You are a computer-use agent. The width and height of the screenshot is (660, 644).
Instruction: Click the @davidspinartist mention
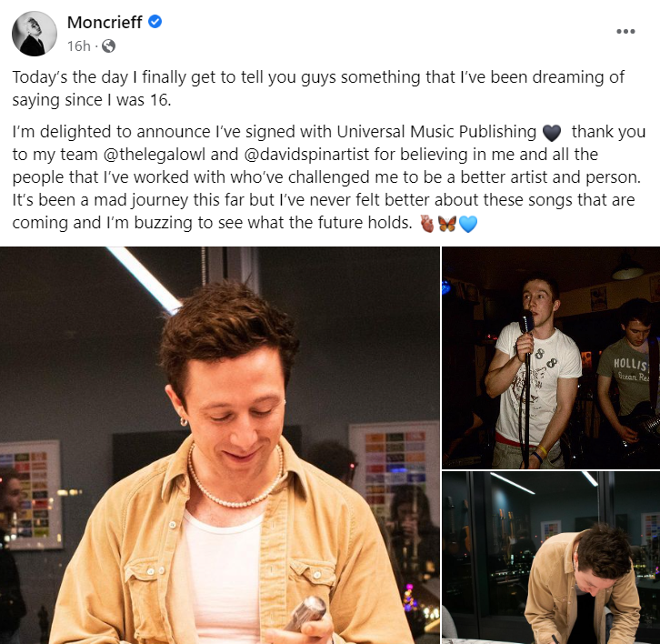click(x=306, y=155)
